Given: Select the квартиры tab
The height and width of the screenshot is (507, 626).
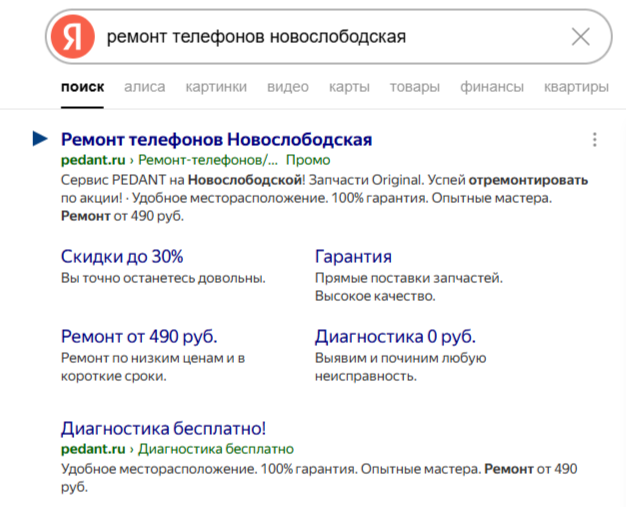Looking at the screenshot, I should coord(576,87).
